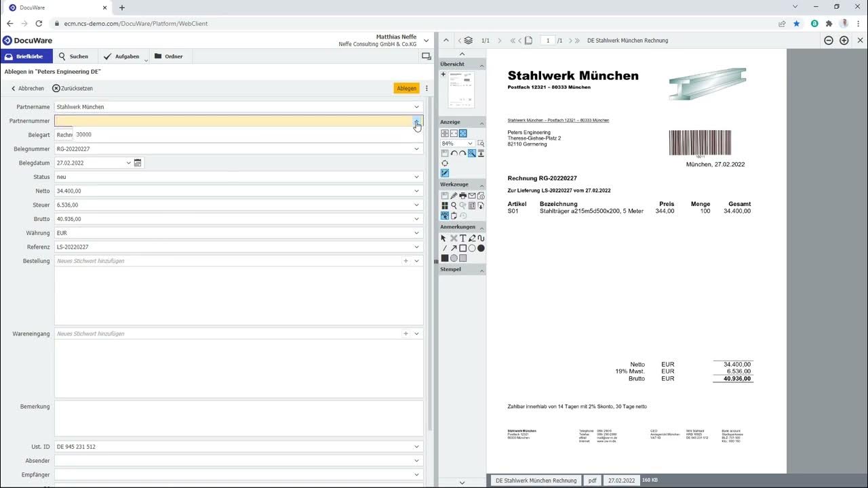Image resolution: width=868 pixels, height=488 pixels.
Task: Rotate the document left in Anzeige
Action: point(454,154)
